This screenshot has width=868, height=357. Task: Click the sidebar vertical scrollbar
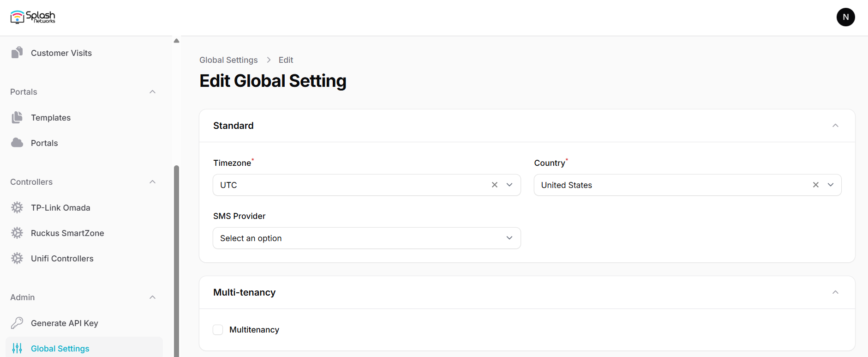[176, 259]
